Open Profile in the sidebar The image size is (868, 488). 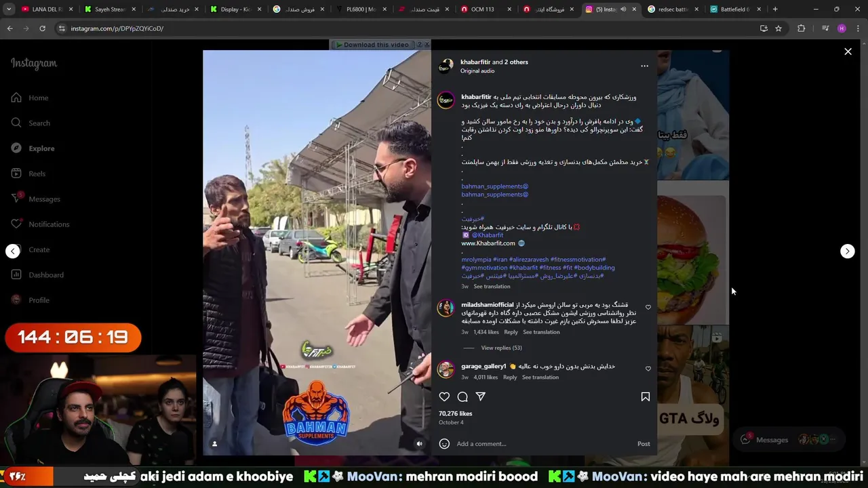31,300
